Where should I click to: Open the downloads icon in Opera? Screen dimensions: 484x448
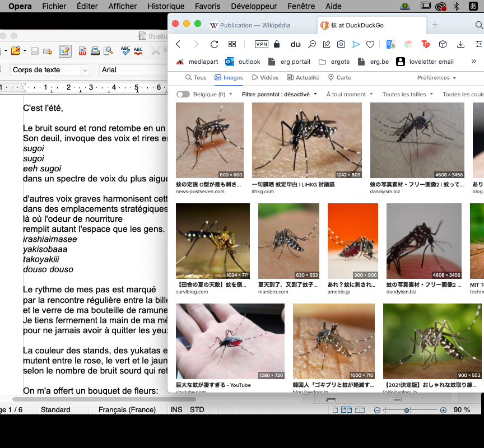point(460,44)
